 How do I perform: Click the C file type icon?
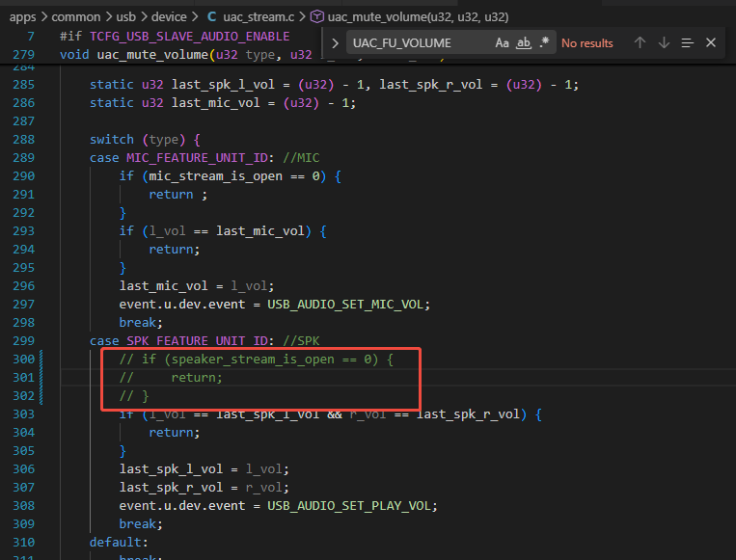coord(211,17)
